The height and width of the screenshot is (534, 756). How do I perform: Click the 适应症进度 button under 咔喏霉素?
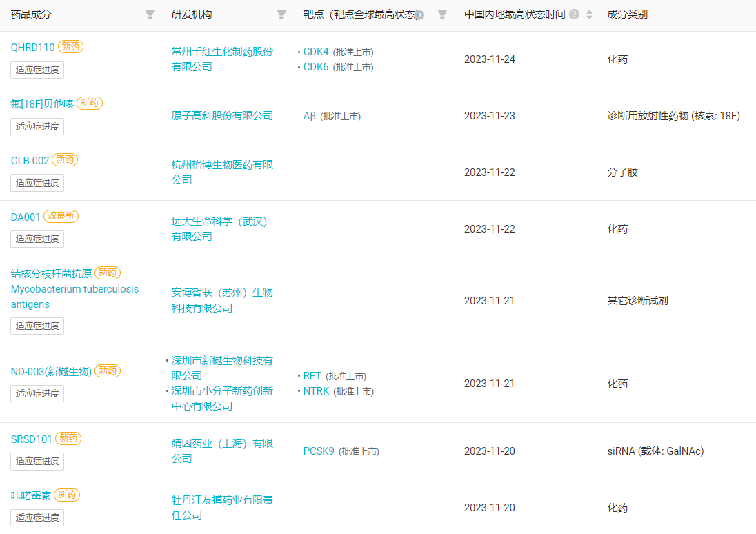click(37, 517)
